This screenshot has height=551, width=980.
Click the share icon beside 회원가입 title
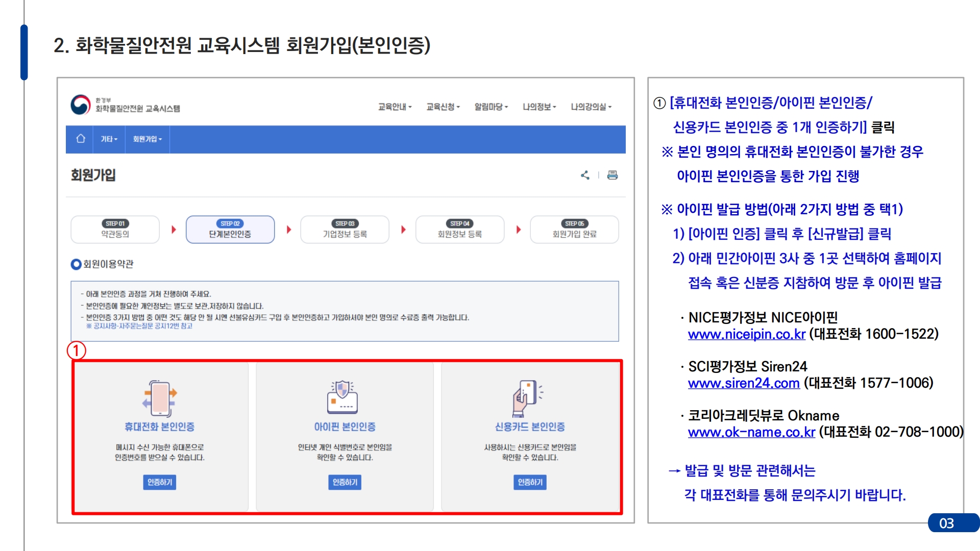[x=585, y=176]
